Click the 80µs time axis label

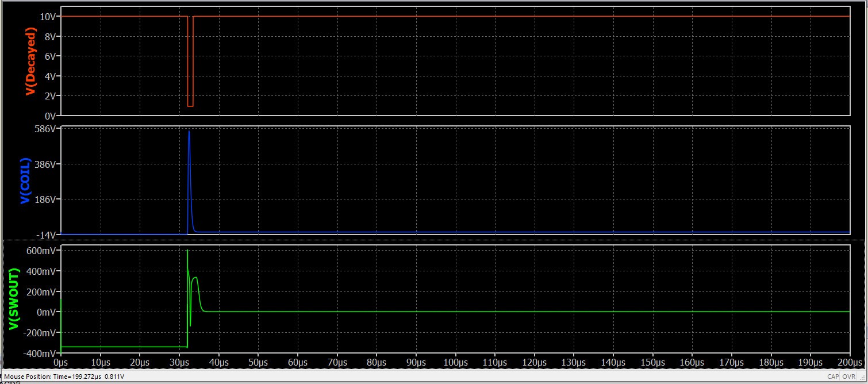[377, 363]
